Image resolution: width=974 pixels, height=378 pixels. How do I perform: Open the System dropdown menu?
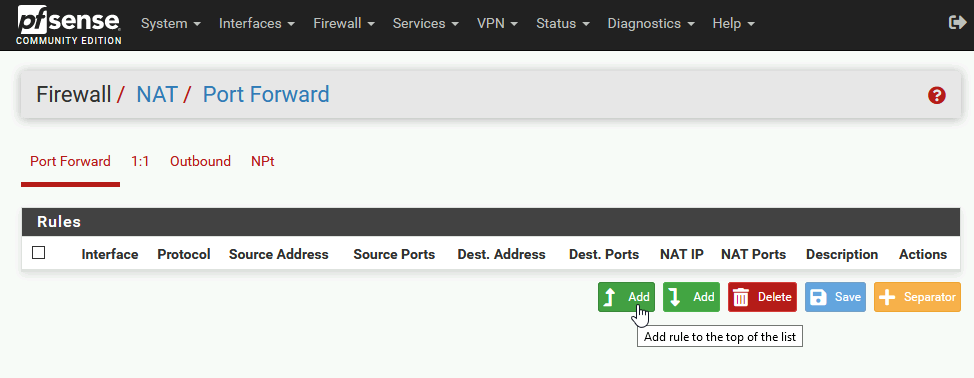coord(171,24)
